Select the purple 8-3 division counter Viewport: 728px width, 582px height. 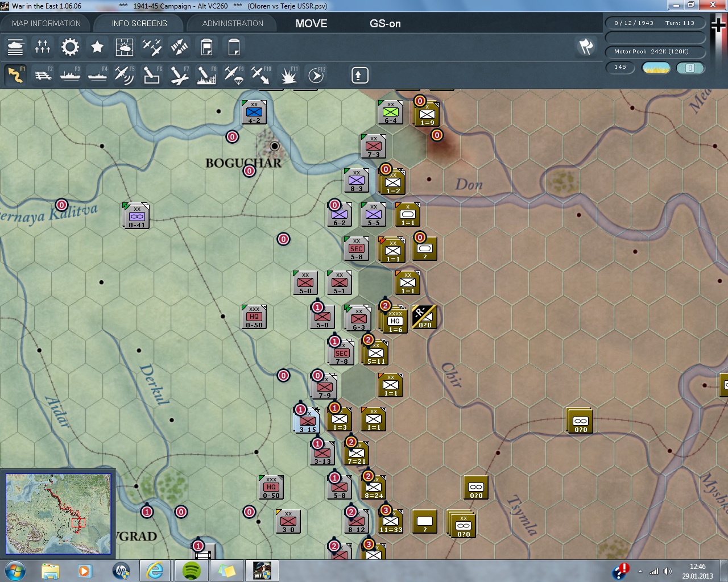pyautogui.click(x=356, y=180)
